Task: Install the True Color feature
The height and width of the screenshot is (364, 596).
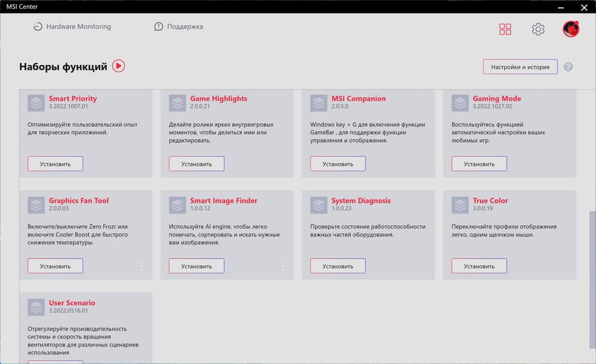Action: [x=479, y=266]
